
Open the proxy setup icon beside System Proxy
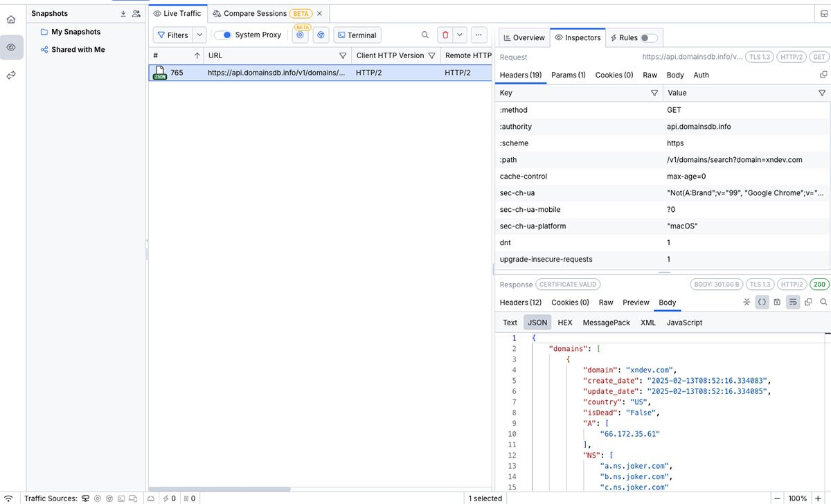(300, 35)
